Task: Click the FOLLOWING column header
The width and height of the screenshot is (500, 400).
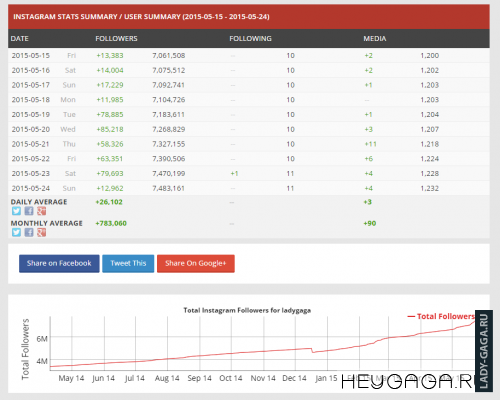Action: click(250, 39)
